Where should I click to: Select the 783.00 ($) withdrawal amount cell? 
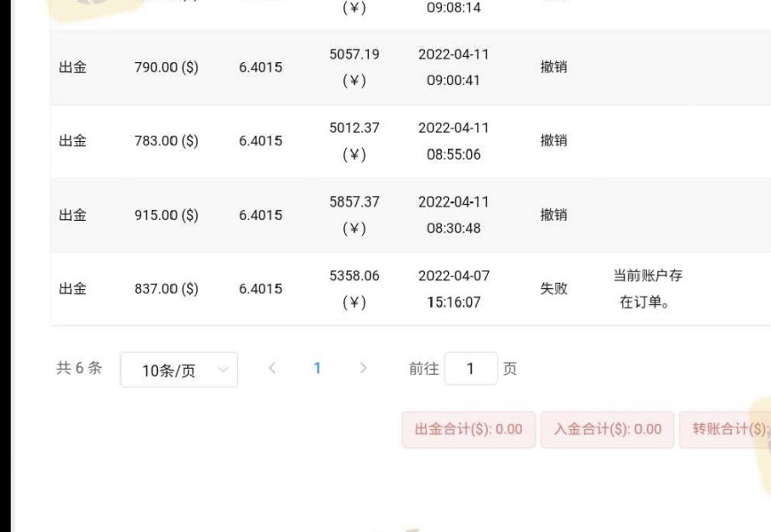166,141
